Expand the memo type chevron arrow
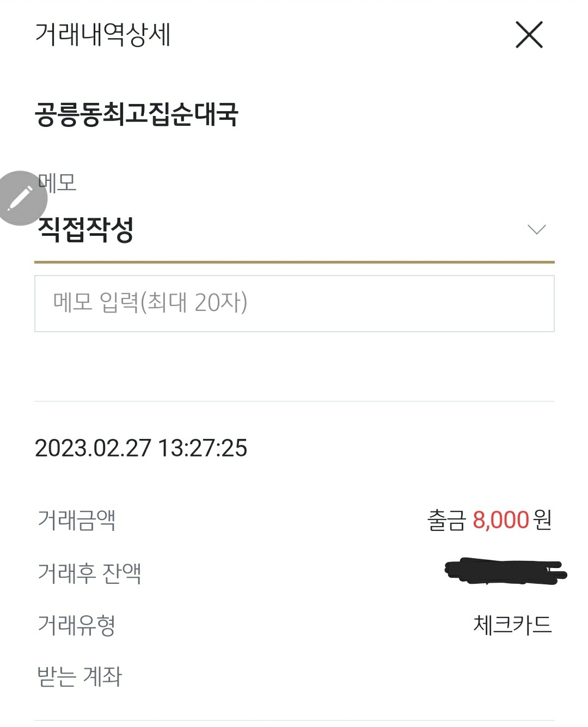588x727 pixels. tap(536, 229)
